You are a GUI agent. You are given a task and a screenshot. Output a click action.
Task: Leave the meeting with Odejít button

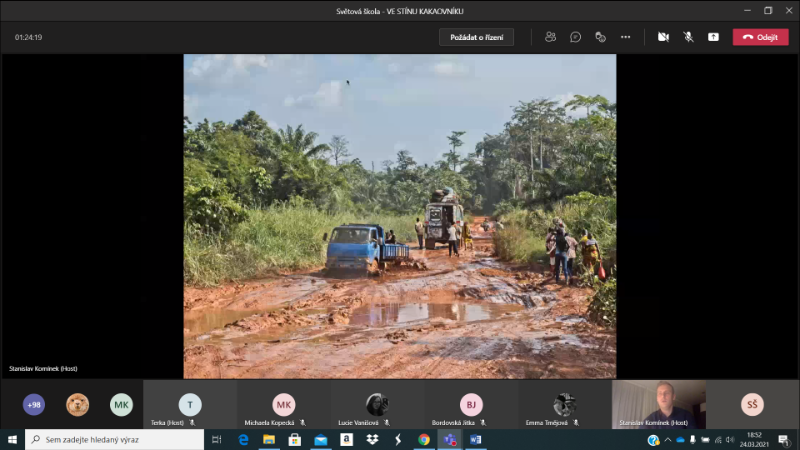coord(760,37)
